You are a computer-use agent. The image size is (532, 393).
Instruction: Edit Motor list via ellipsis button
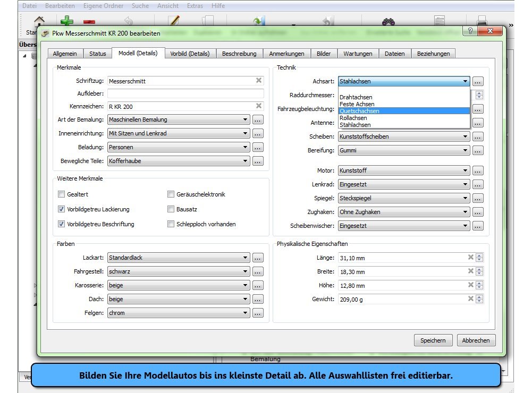tap(478, 170)
